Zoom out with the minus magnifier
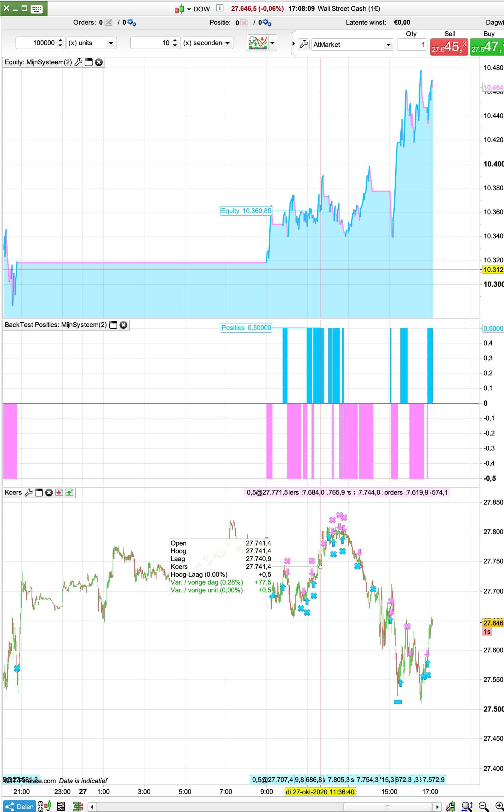Viewport: 504px width, 812px height. point(484,807)
